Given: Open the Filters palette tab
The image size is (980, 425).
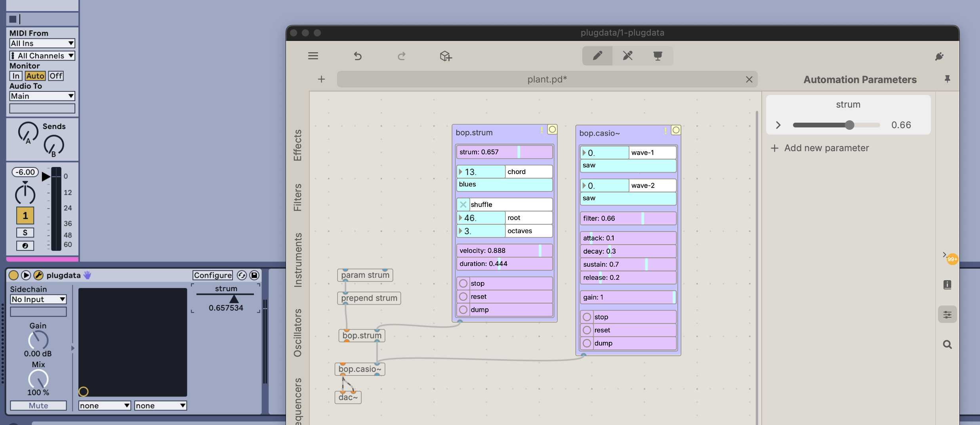Looking at the screenshot, I should tap(297, 197).
